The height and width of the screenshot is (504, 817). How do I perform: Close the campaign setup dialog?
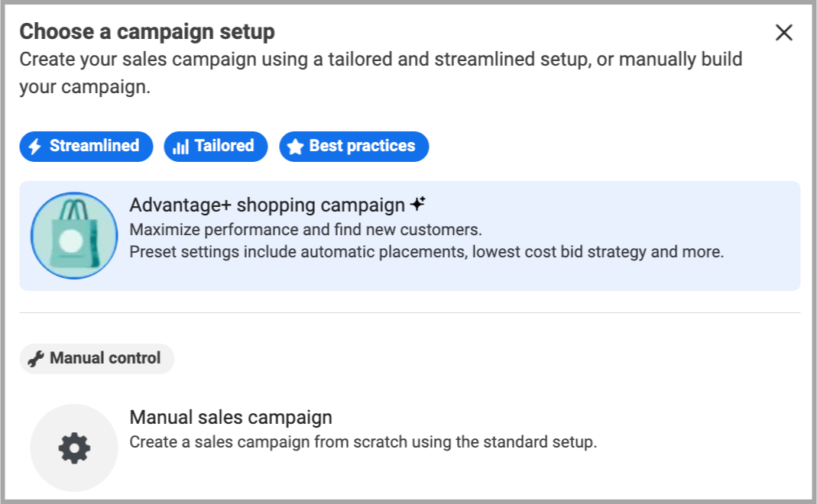coord(784,33)
